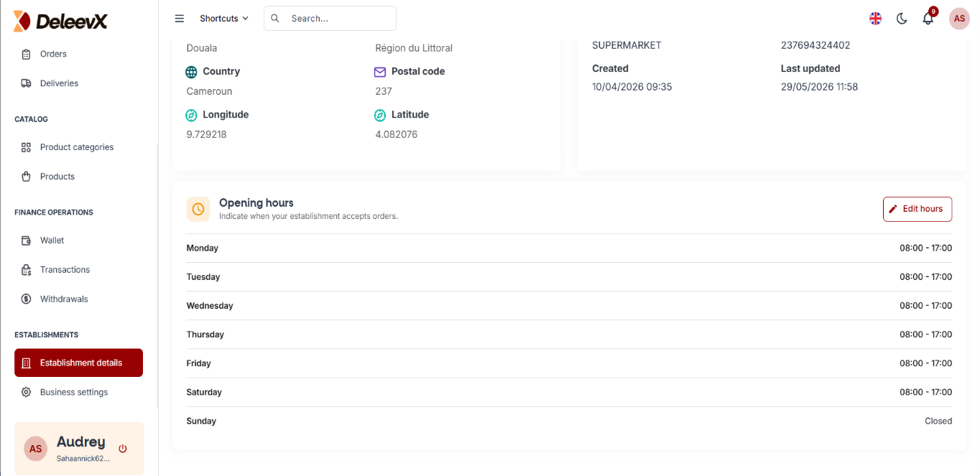Select the Sunday row label
The image size is (980, 476).
201,421
